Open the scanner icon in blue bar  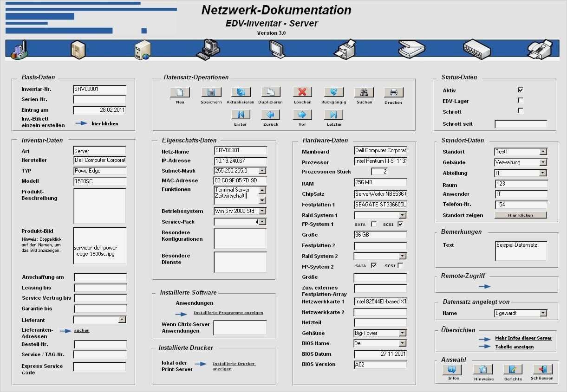tap(411, 49)
